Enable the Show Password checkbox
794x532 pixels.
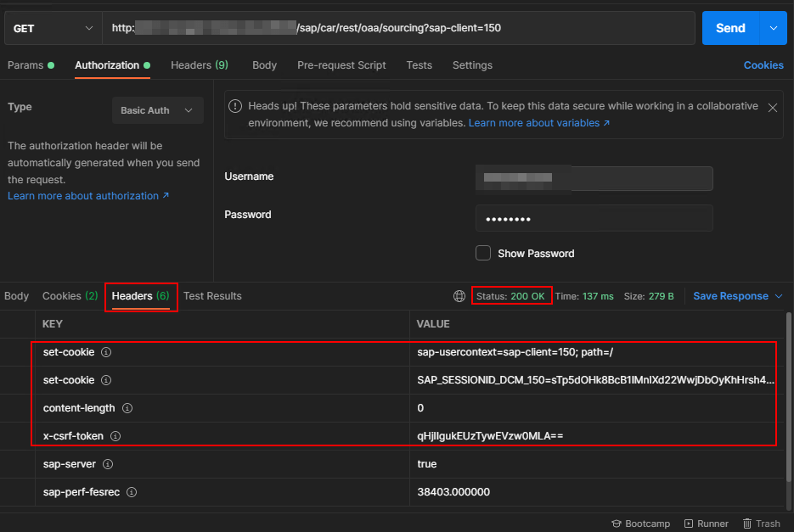point(483,253)
